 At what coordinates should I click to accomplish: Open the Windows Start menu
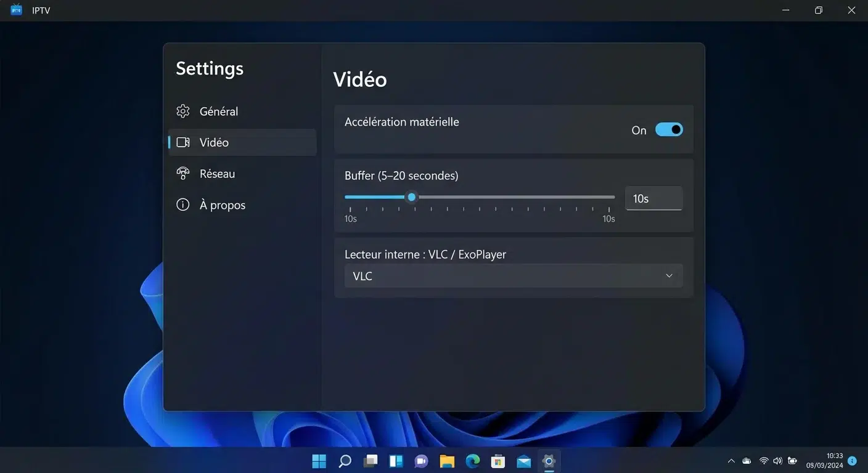[319, 461]
